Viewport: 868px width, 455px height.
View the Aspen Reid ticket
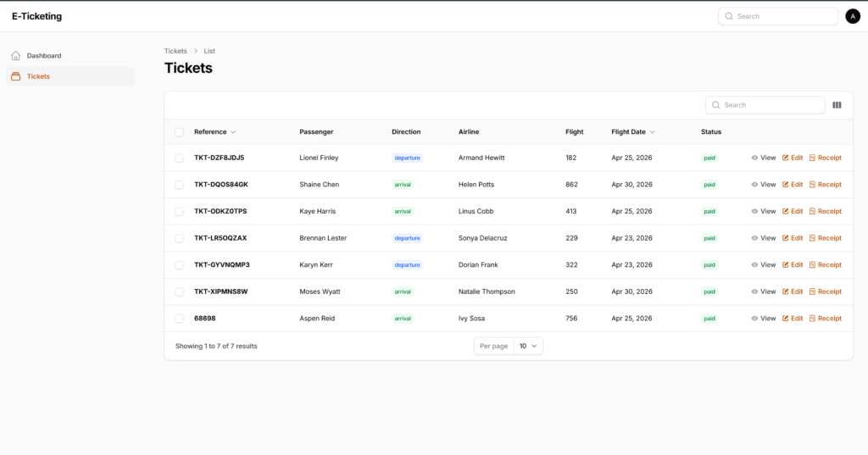[764, 319]
